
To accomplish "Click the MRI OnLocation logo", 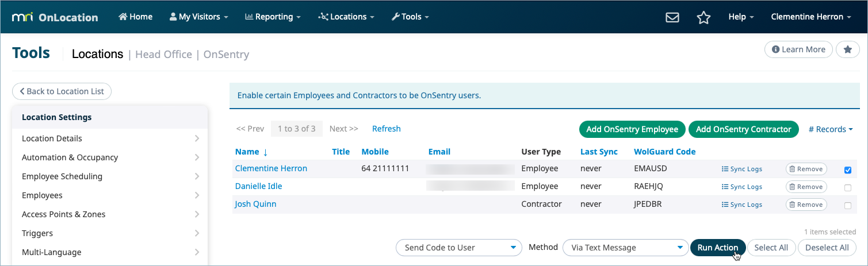I will tap(55, 17).
